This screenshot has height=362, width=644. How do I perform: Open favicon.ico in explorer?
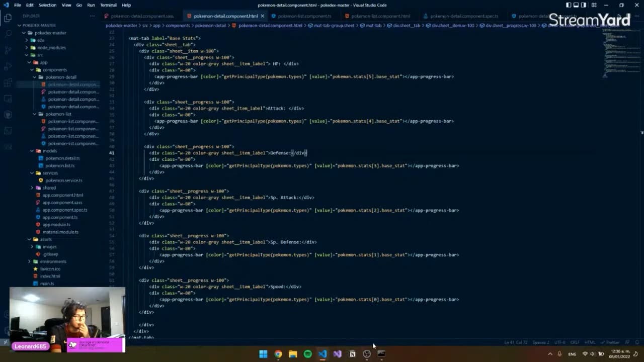50,269
